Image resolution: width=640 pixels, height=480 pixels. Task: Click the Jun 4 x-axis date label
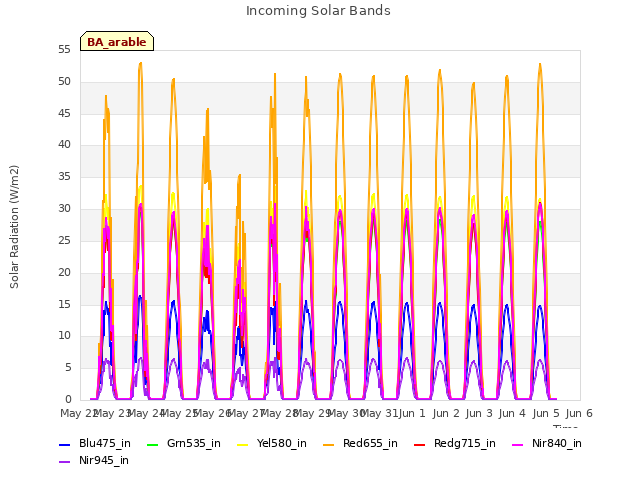pos(512,413)
